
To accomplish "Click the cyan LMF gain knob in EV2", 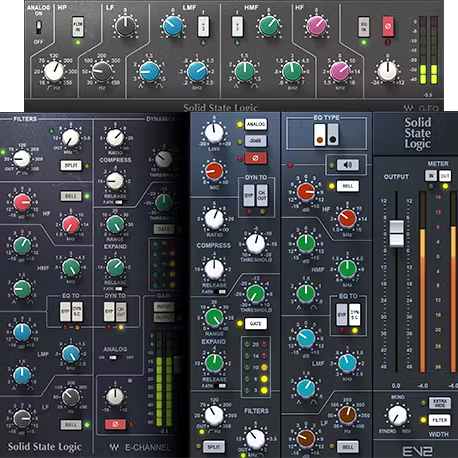I will pyautogui.click(x=306, y=338).
